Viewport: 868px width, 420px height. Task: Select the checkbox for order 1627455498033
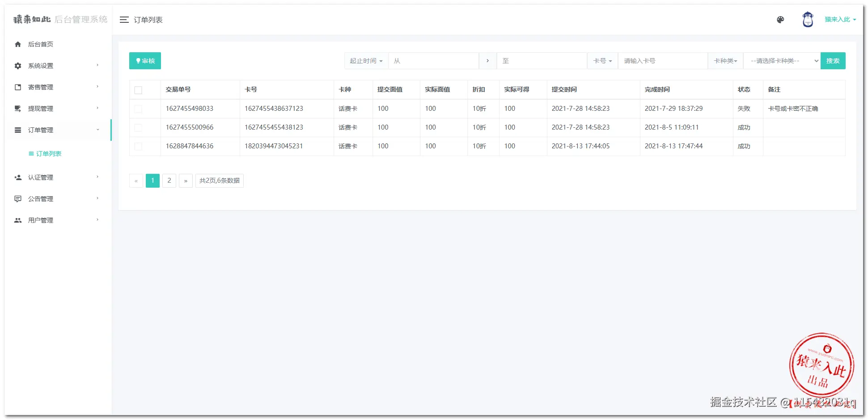click(138, 109)
